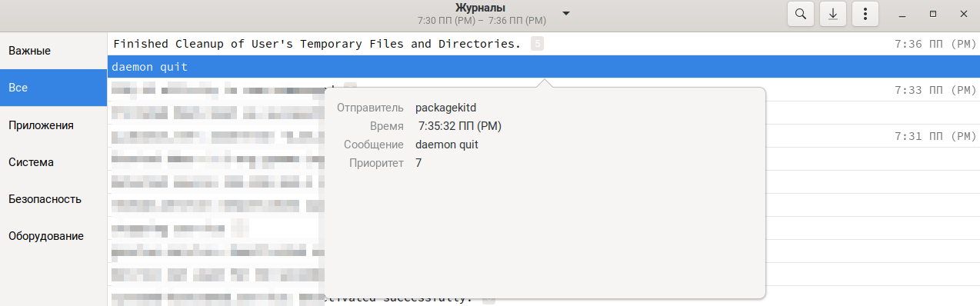This screenshot has width=980, height=306.
Task: Show the Безопасность logs
Action: (53, 199)
